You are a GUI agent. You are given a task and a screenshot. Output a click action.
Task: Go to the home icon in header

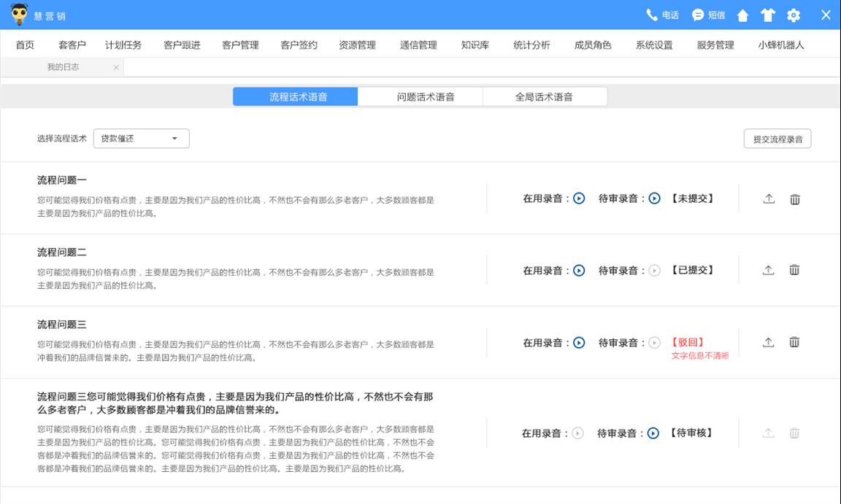coord(743,15)
